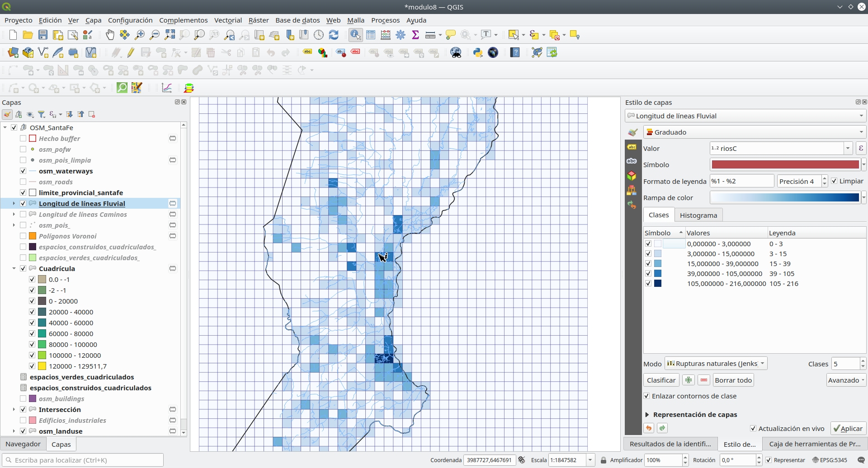
Task: Toggle Enlazar contornos de clase
Action: tap(647, 396)
